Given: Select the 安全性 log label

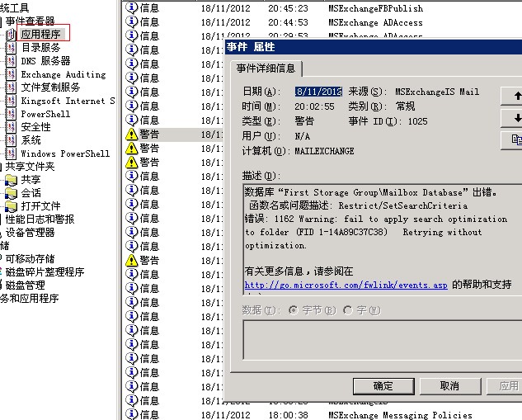Looking at the screenshot, I should tap(35, 127).
